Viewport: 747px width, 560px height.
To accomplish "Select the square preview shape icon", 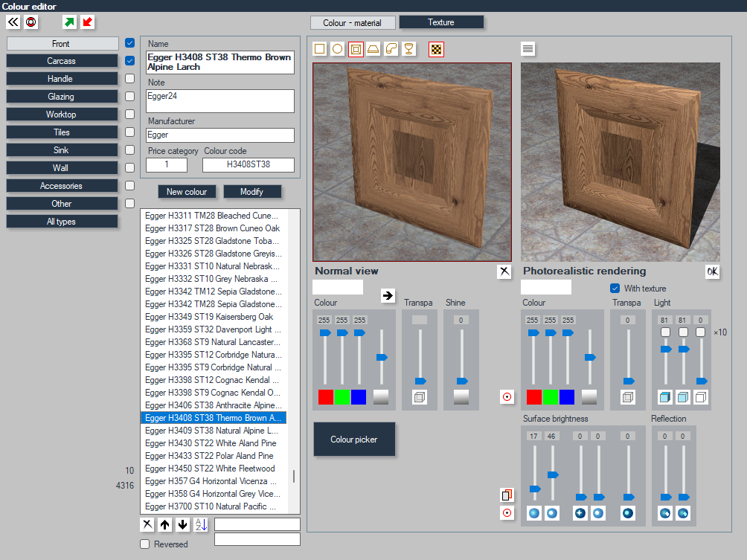I will click(x=320, y=49).
